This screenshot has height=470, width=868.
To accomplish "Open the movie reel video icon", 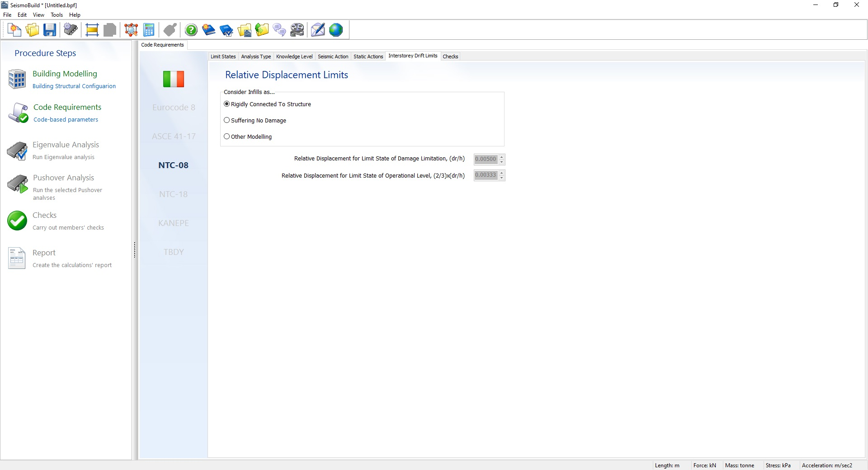I will [297, 30].
